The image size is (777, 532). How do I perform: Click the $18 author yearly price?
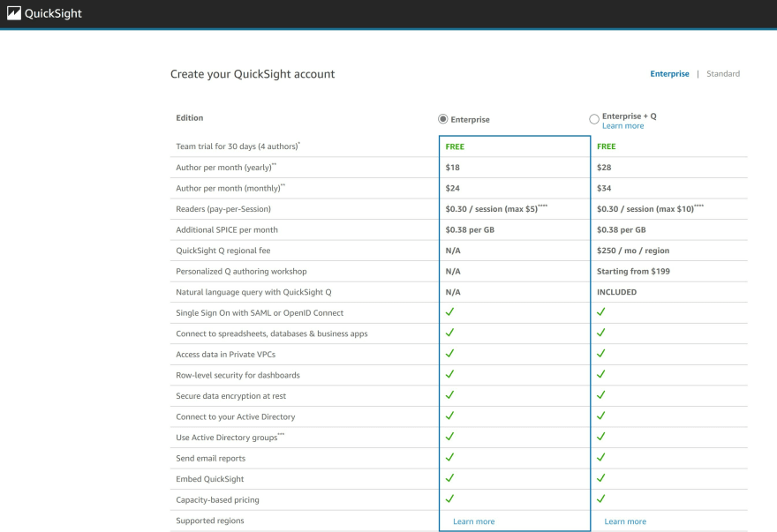coord(452,168)
